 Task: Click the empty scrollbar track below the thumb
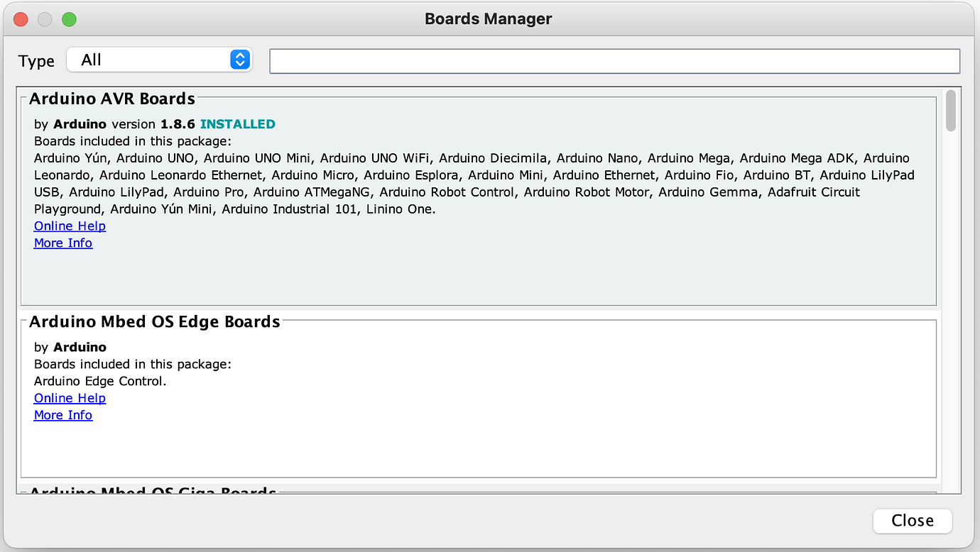pyautogui.click(x=951, y=312)
